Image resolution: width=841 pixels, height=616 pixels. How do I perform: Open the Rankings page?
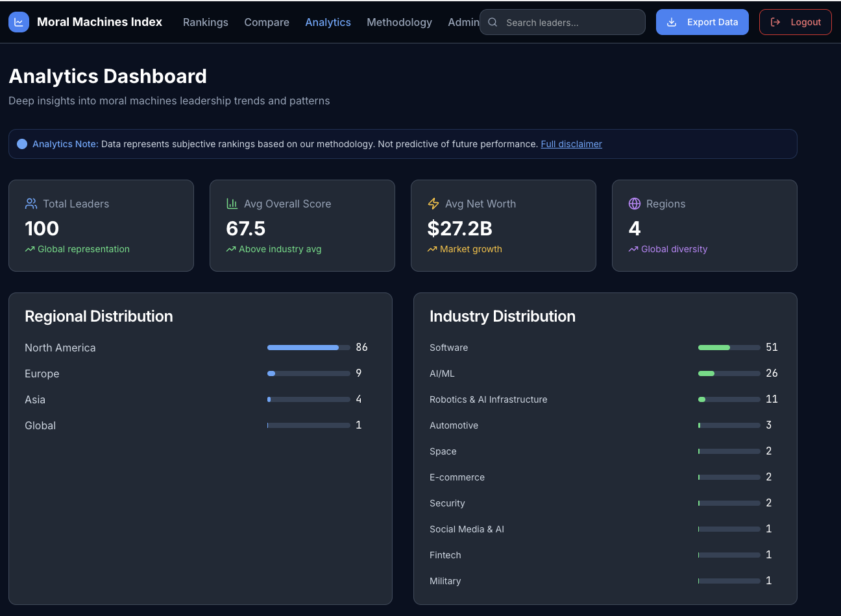pyautogui.click(x=206, y=22)
